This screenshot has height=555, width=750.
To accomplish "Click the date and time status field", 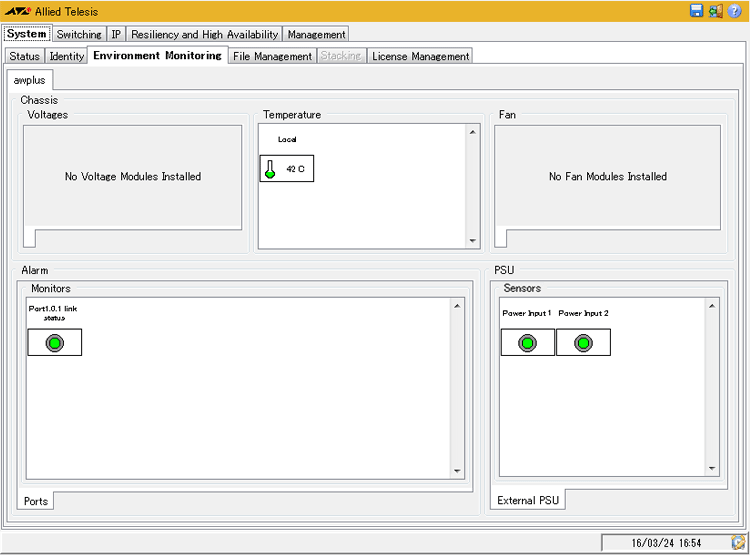I will tap(664, 542).
